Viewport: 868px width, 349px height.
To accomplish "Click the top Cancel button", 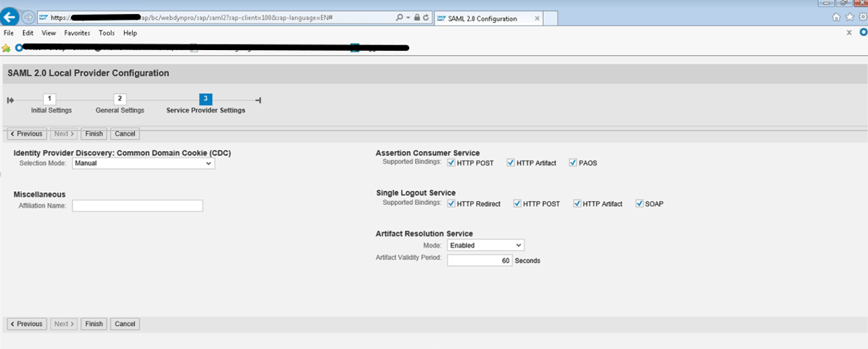I will 125,133.
